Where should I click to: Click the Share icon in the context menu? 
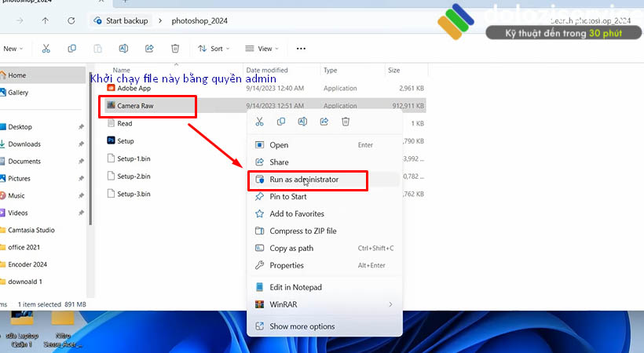click(x=324, y=122)
